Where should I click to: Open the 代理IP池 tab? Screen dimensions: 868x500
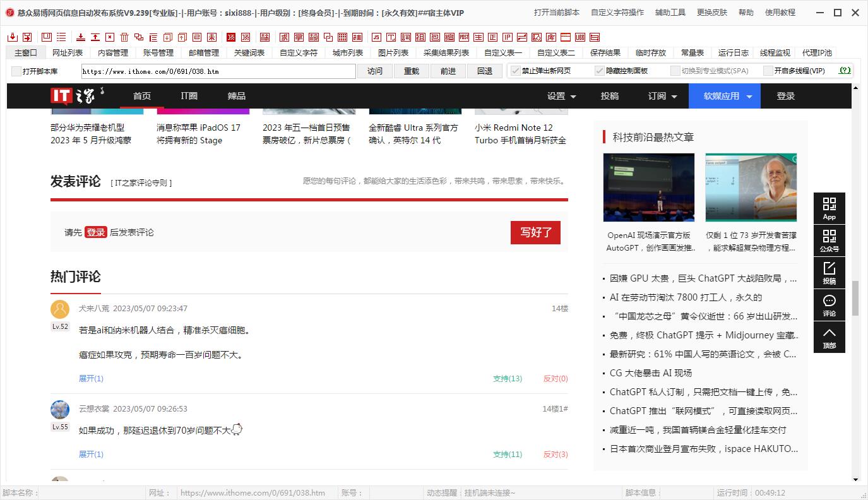point(817,53)
